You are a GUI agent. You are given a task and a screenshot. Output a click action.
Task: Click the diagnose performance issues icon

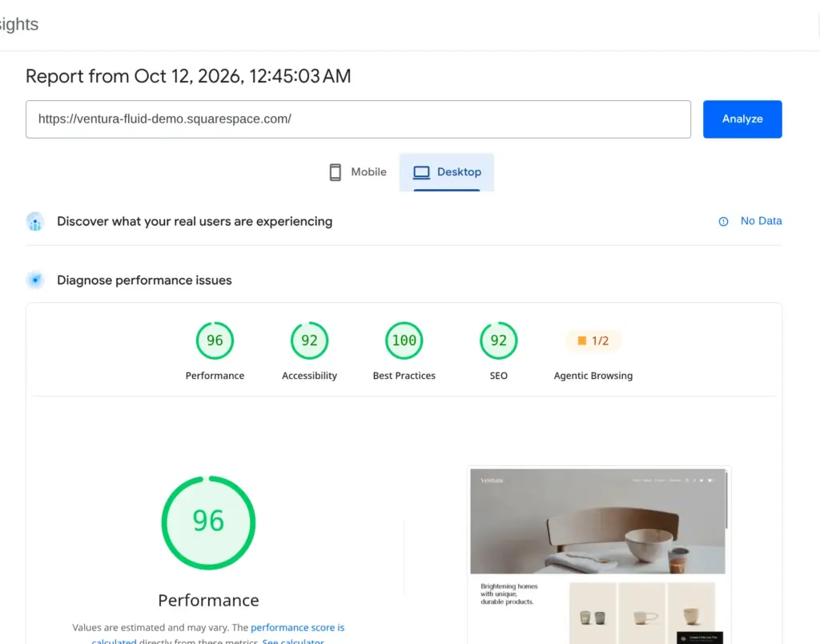point(35,280)
